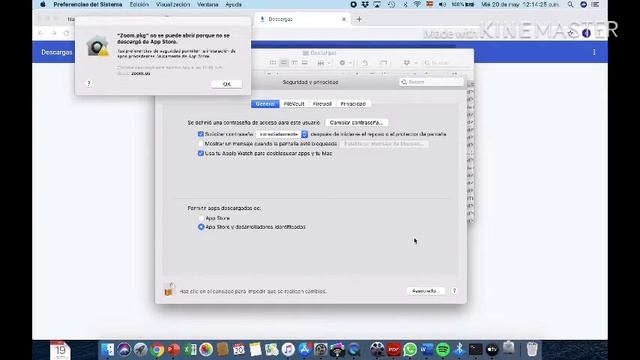Viewport: 640px width, 360px height.
Task: Open Dropbox dropdown in Finder toolbar
Action: point(410,63)
